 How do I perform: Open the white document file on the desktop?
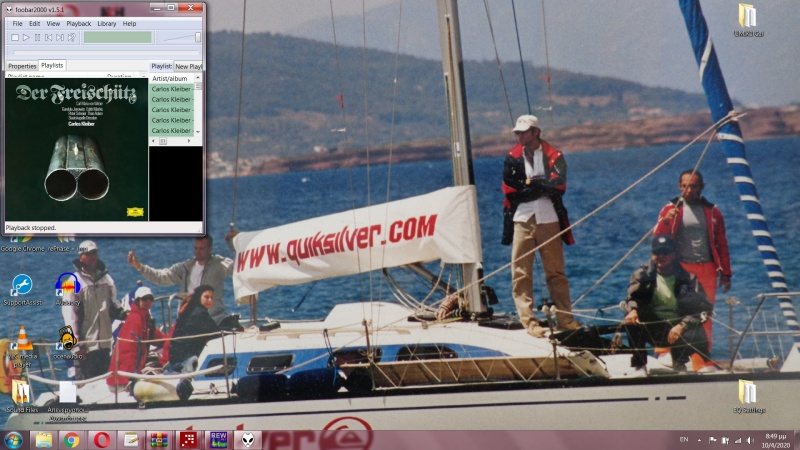point(67,401)
